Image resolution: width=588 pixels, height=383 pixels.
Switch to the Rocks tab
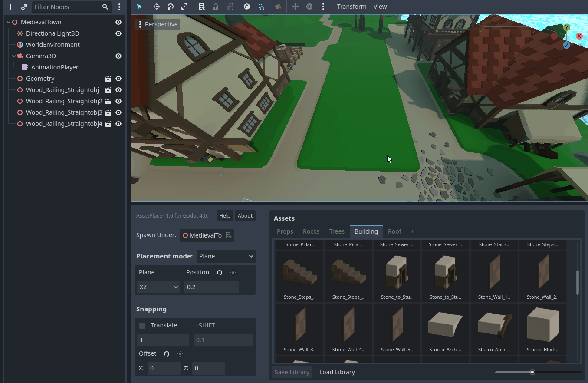[311, 231]
